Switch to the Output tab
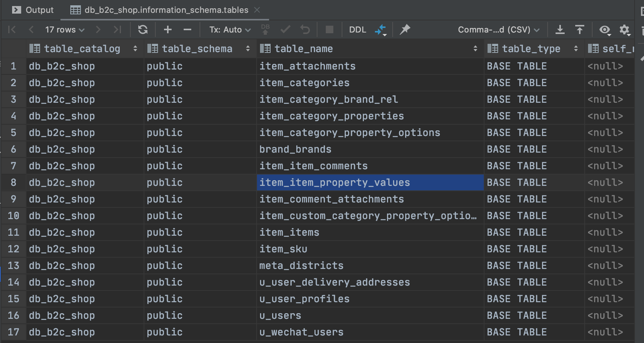This screenshot has height=343, width=644. click(x=33, y=10)
